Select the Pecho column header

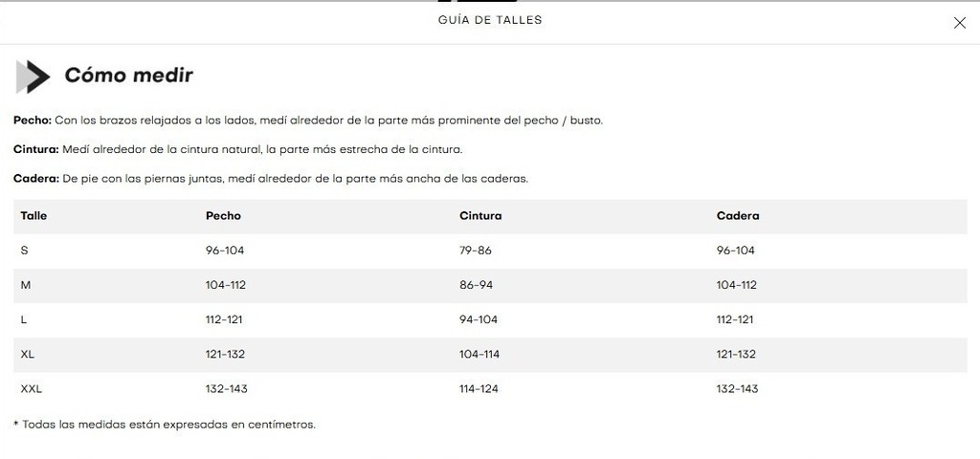pos(223,215)
